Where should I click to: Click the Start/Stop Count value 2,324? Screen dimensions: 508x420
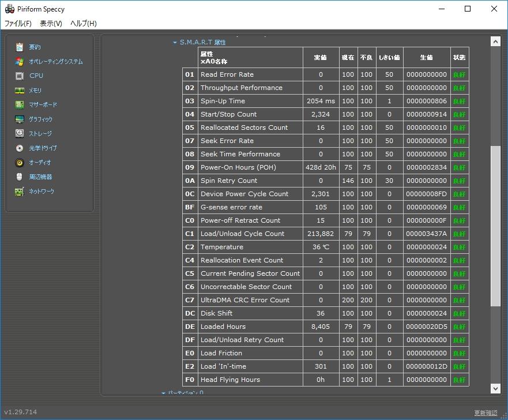(x=321, y=114)
